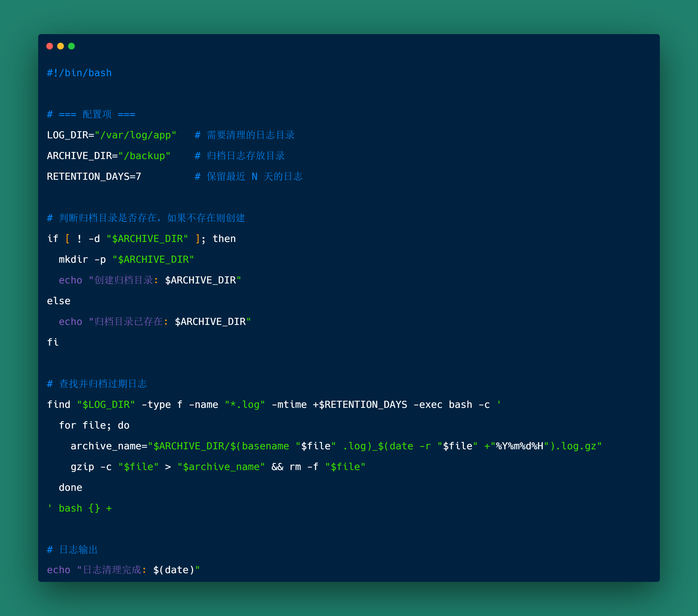Click the 'mkdir -p' command
This screenshot has width=698, height=616.
(82, 260)
